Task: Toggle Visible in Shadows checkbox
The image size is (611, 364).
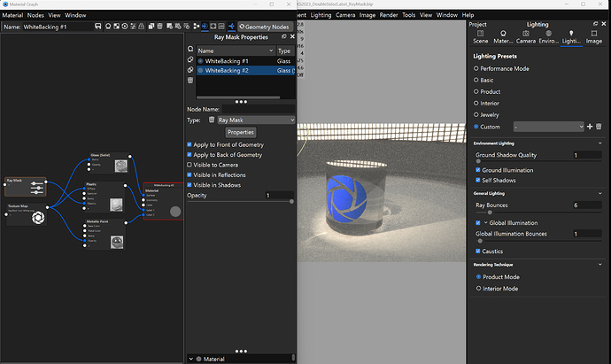Action: (x=189, y=185)
